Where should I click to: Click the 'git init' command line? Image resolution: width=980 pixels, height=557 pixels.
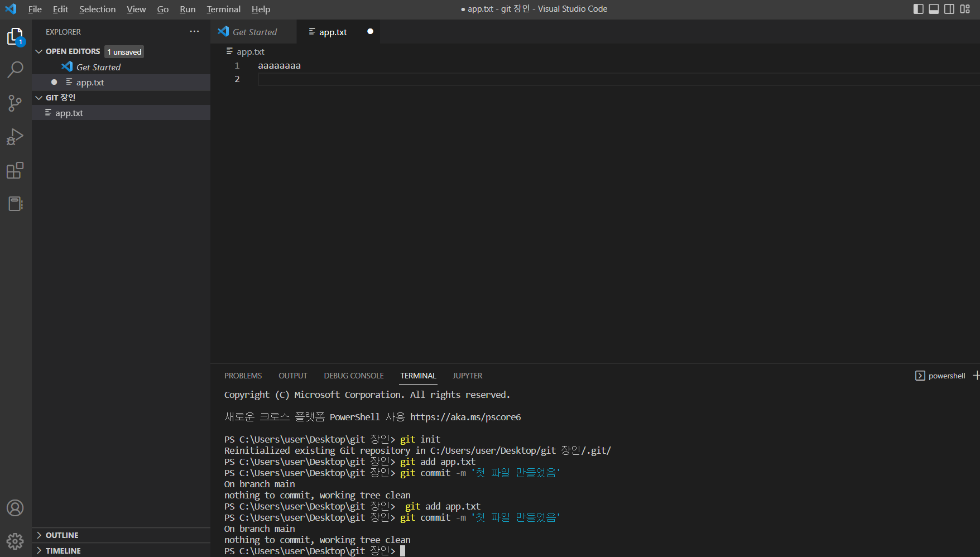click(x=333, y=439)
